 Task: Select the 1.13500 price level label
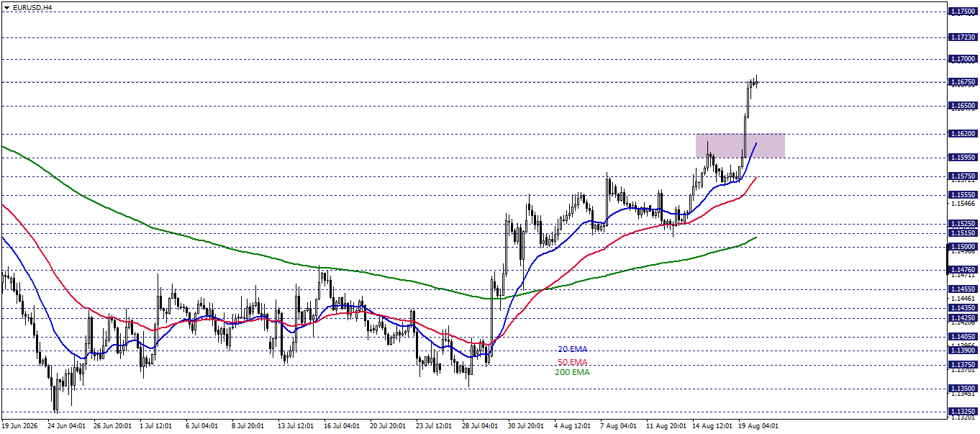pos(963,388)
